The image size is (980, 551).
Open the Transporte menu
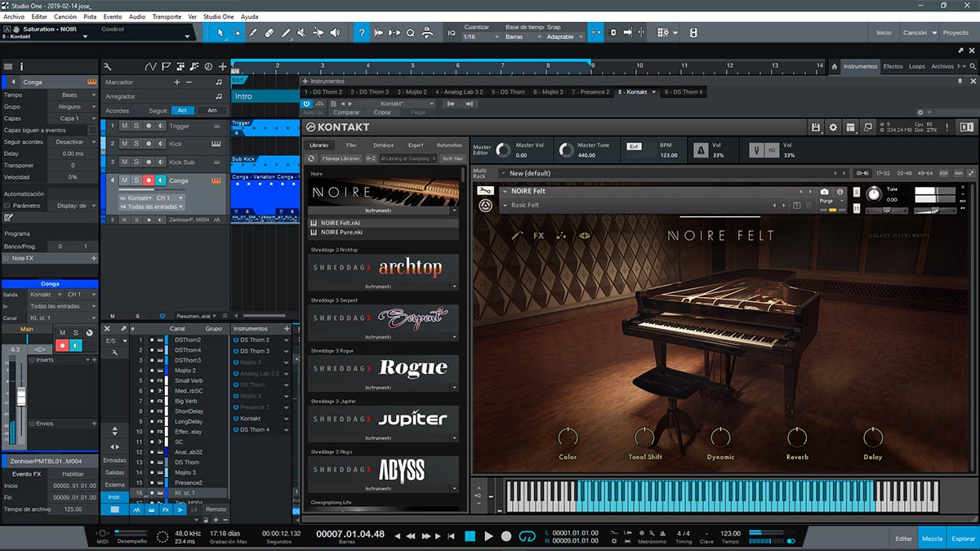pyautogui.click(x=167, y=16)
